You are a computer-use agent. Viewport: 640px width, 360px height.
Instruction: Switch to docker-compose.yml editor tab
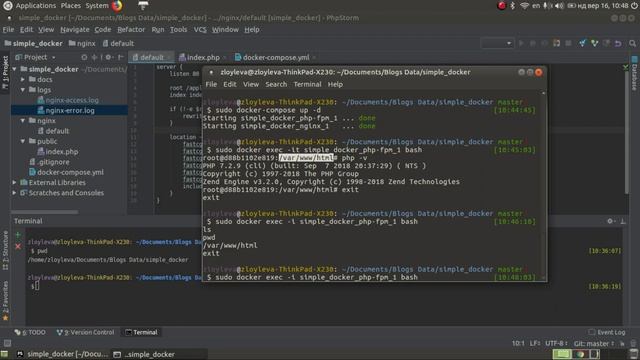click(276, 58)
